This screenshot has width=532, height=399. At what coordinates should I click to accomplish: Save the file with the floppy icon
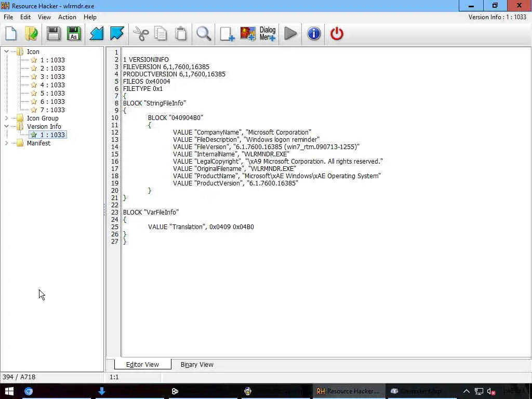click(x=54, y=34)
